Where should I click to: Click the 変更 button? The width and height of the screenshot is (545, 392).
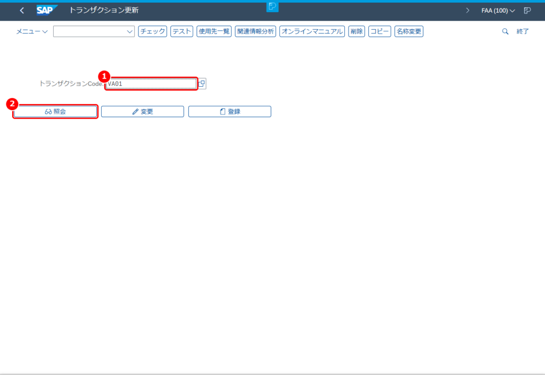coord(143,112)
